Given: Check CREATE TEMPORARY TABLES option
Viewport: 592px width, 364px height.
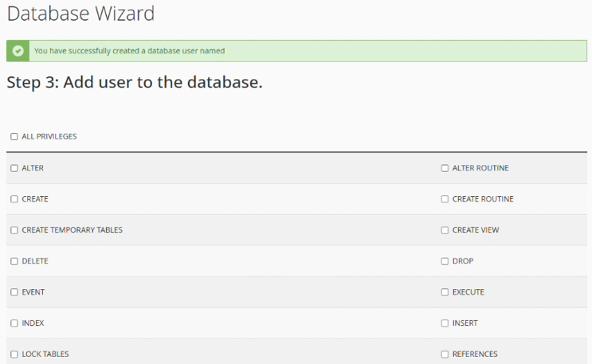Looking at the screenshot, I should 14,230.
